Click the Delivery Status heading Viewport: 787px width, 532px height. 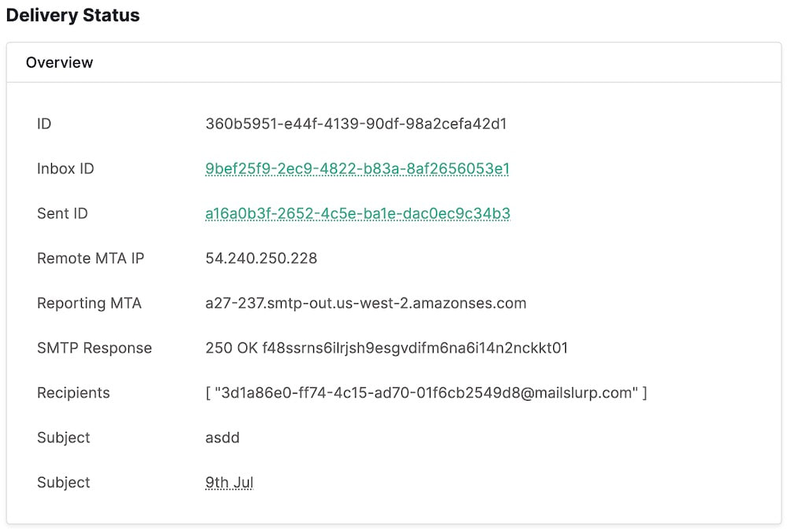(72, 15)
